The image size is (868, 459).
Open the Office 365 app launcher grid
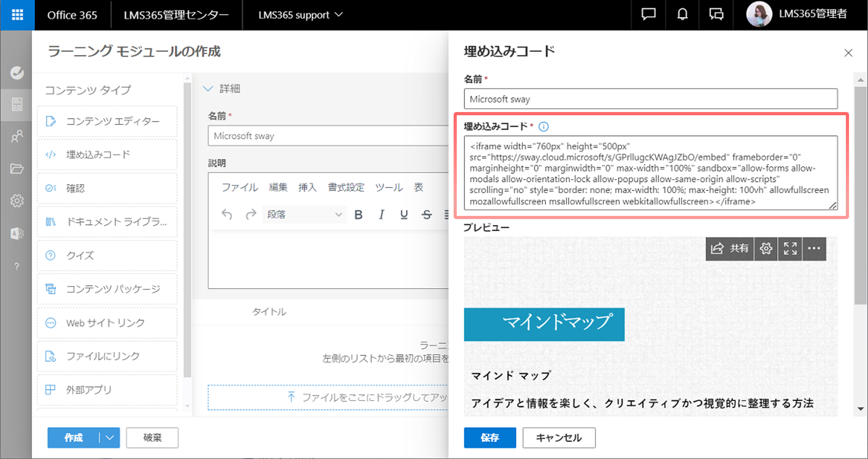point(17,15)
